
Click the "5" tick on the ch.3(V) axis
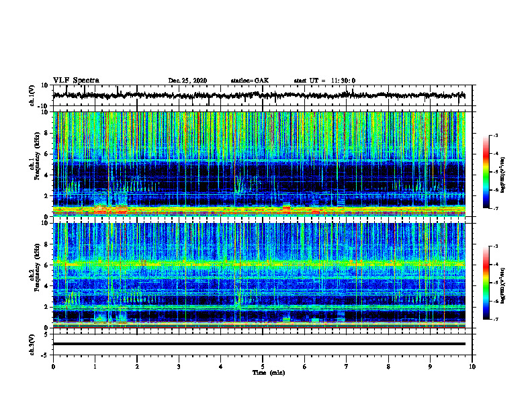click(46, 334)
